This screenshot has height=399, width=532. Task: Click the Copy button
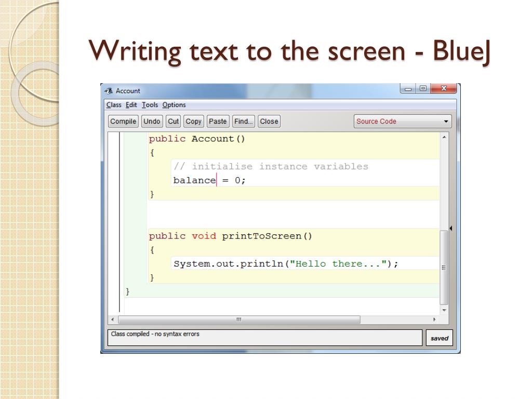pyautogui.click(x=193, y=121)
